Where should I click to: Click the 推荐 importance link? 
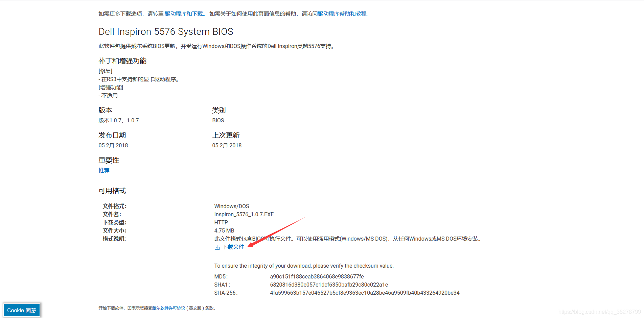(104, 170)
